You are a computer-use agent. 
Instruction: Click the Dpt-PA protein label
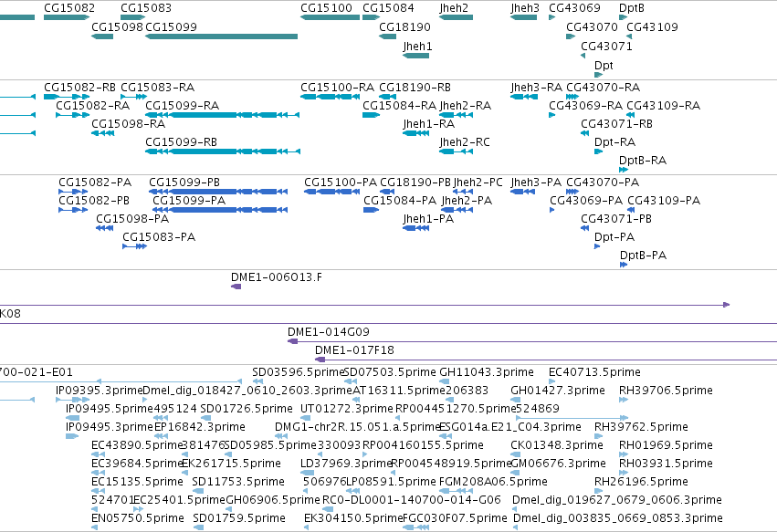click(614, 237)
